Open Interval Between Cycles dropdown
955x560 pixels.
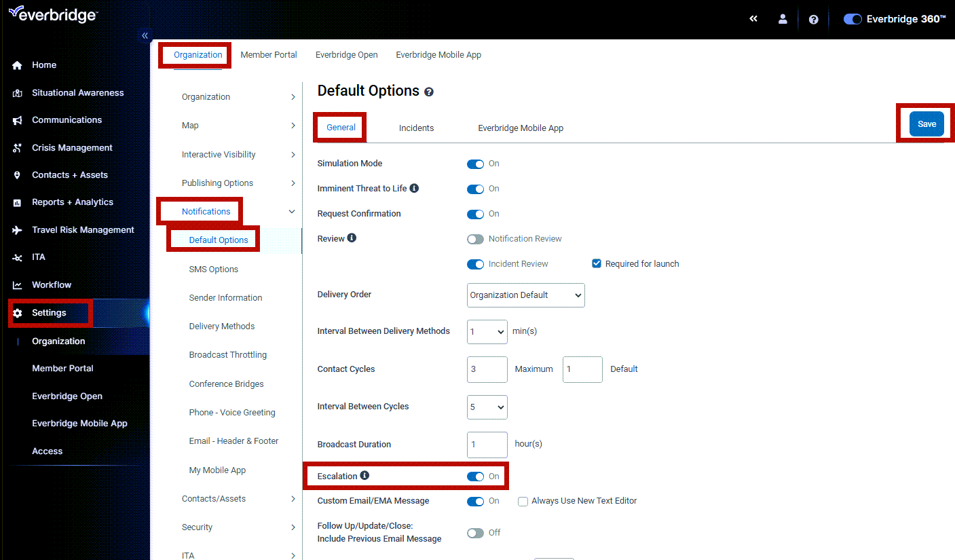coord(487,407)
